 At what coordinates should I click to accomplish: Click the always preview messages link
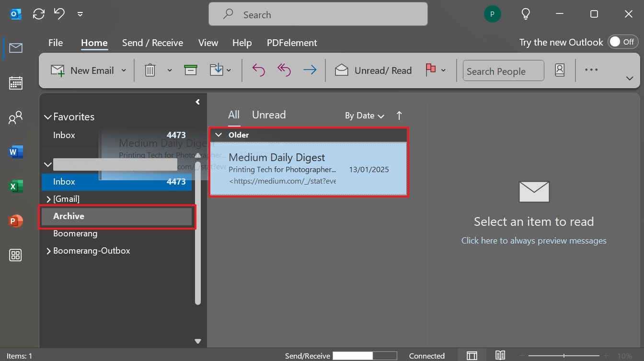pyautogui.click(x=534, y=241)
